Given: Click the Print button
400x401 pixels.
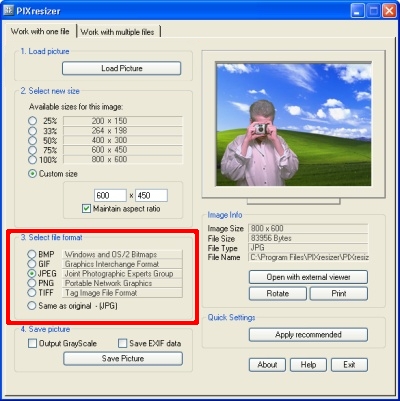Looking at the screenshot, I should [339, 294].
